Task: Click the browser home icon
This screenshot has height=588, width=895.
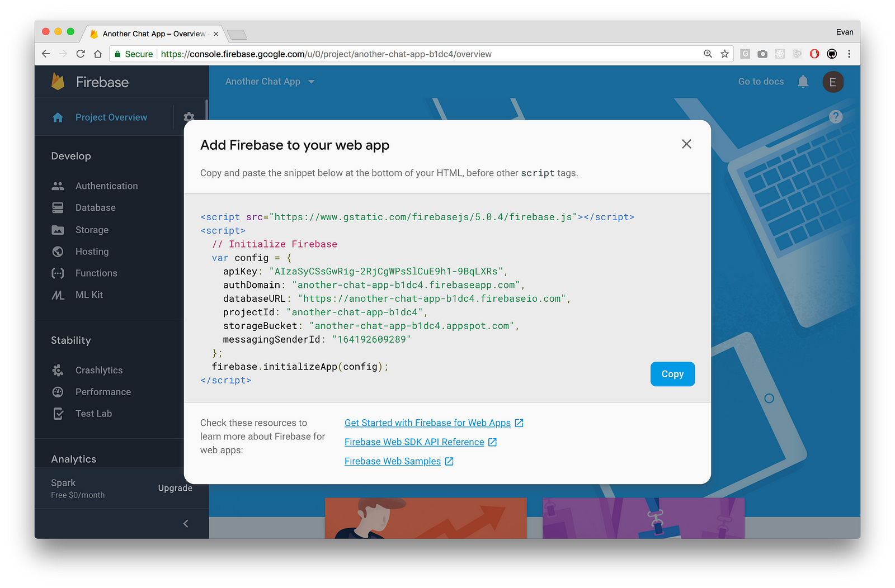Action: point(98,54)
